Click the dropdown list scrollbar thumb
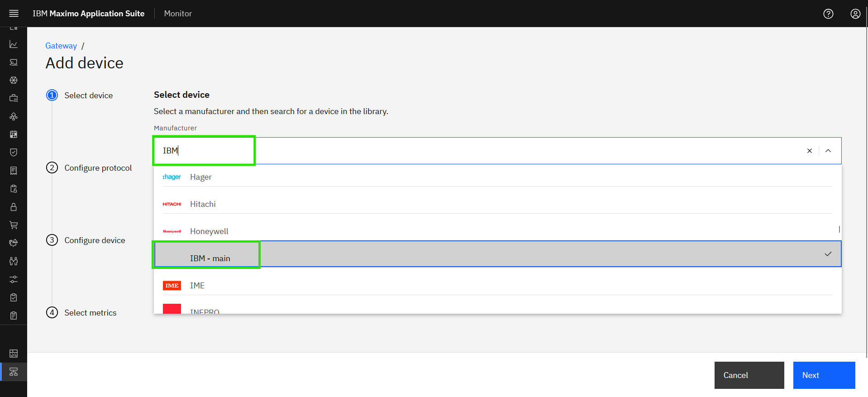The width and height of the screenshot is (868, 397). (x=839, y=230)
